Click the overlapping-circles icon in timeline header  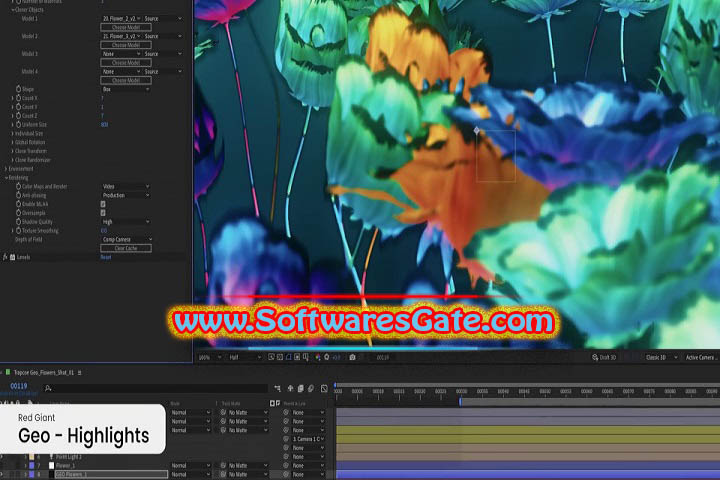(x=311, y=389)
